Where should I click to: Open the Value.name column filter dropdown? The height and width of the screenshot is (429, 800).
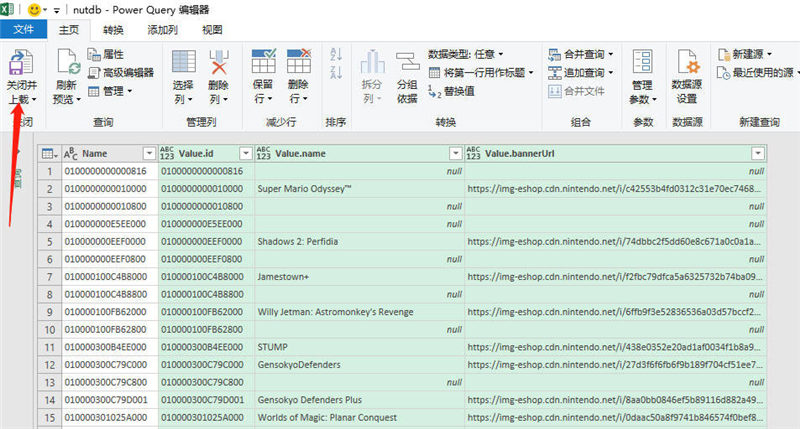click(x=455, y=154)
